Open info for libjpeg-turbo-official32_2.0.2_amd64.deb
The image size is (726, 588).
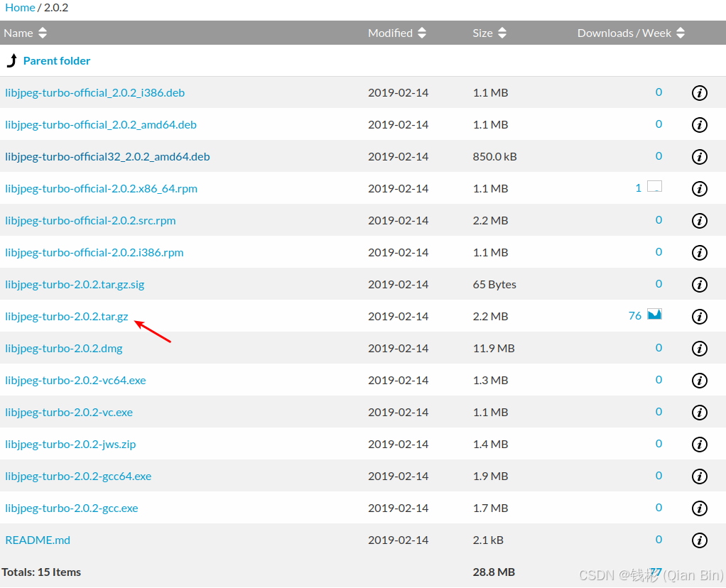(699, 156)
